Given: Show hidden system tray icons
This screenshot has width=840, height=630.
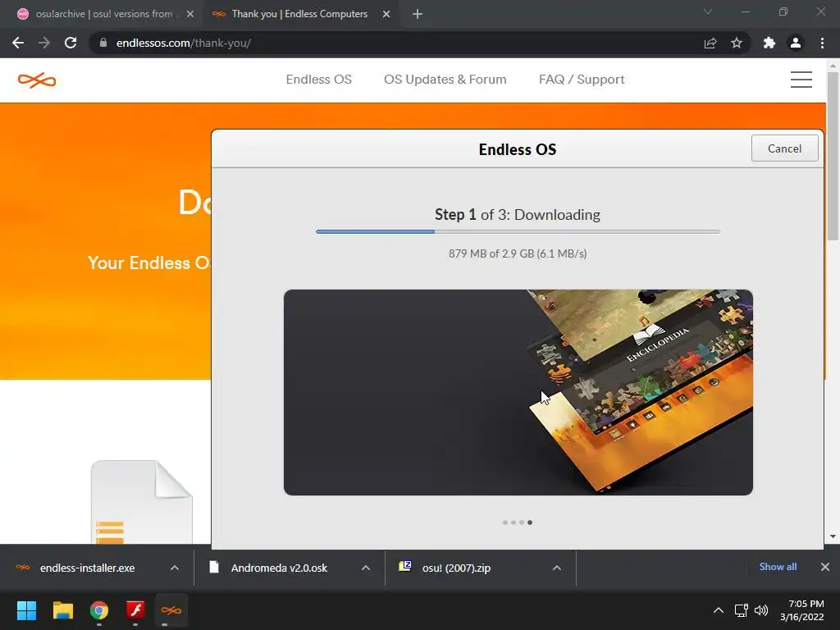Looking at the screenshot, I should pos(719,610).
